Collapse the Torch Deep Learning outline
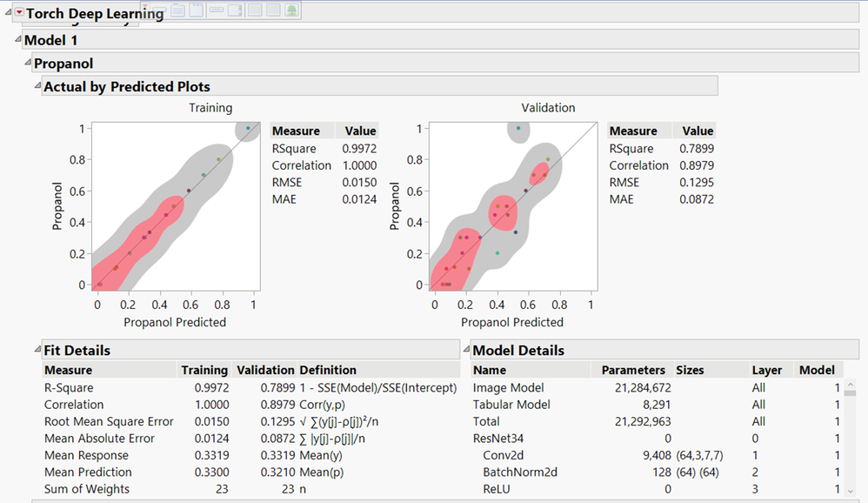The width and height of the screenshot is (868, 503). point(9,13)
